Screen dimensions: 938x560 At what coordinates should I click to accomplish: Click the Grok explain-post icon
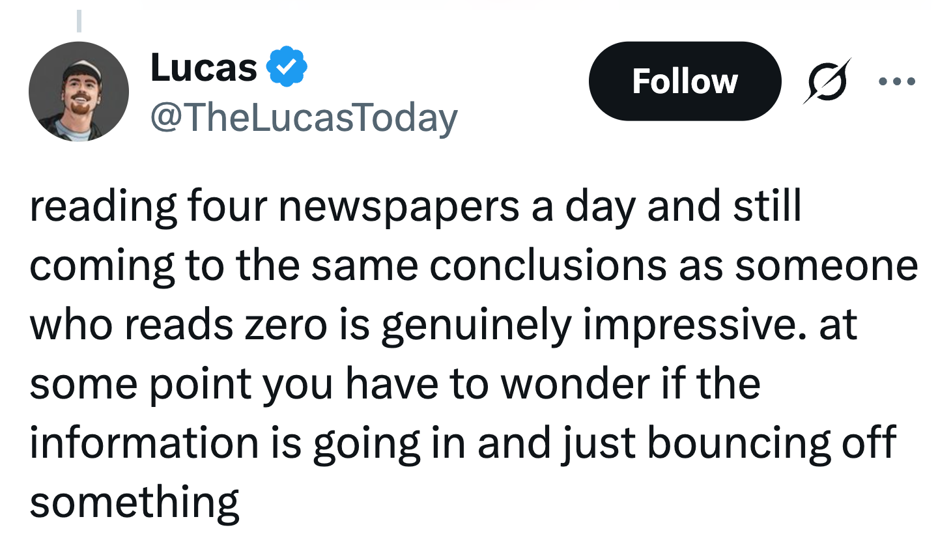[827, 81]
